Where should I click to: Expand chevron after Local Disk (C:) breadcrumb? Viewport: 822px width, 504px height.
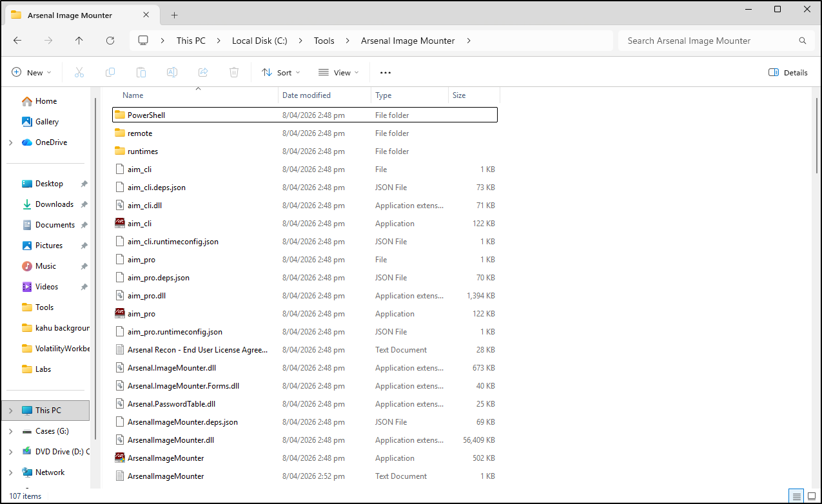tap(300, 41)
